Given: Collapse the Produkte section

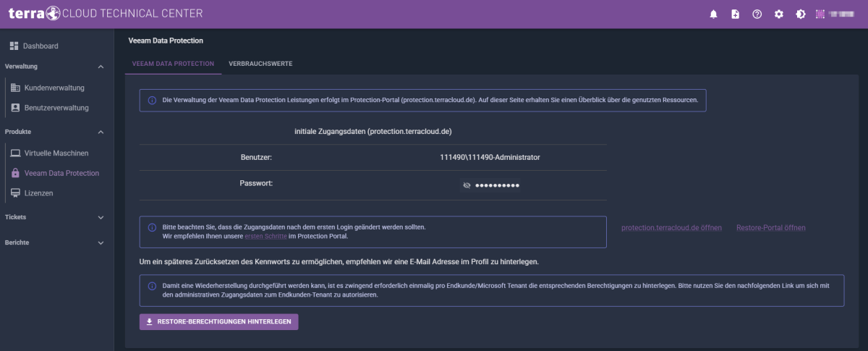Looking at the screenshot, I should 101,132.
